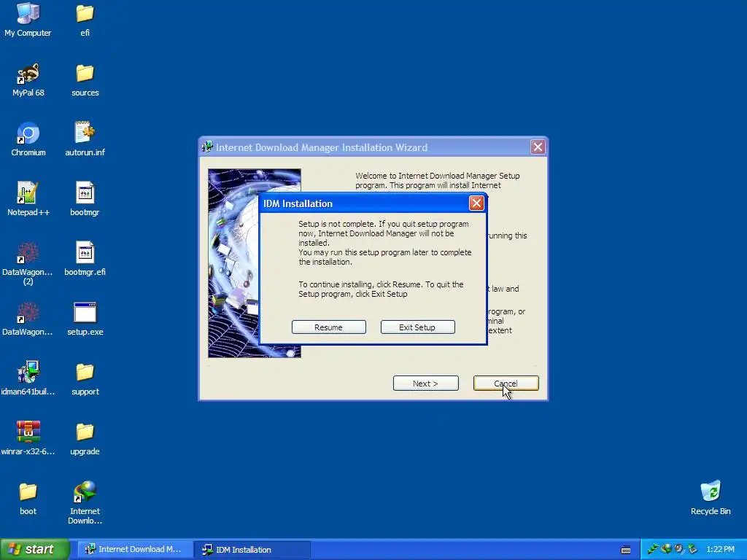The image size is (747, 560).
Task: Click Next in the Installation Wizard window
Action: 425,384
